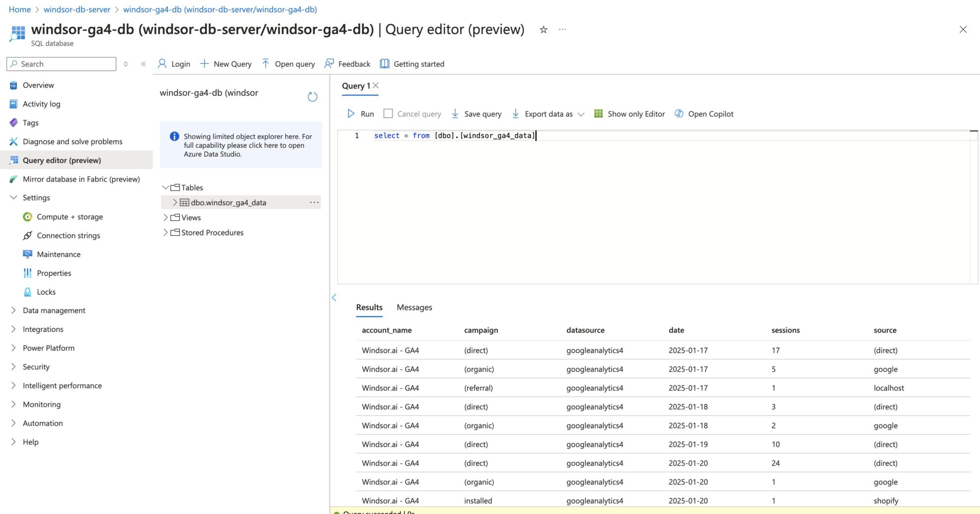Click the account_name column header
The width and height of the screenshot is (980, 514).
pyautogui.click(x=387, y=330)
